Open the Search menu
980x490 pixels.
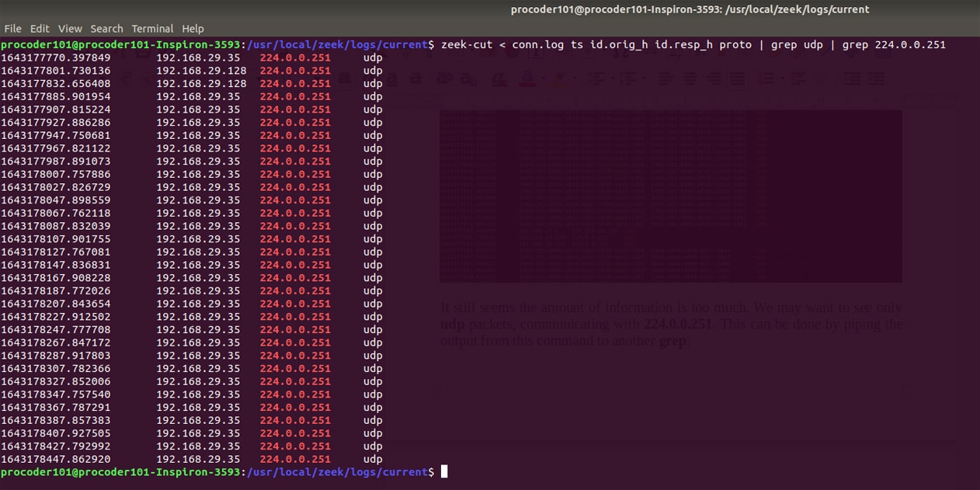[x=106, y=29]
